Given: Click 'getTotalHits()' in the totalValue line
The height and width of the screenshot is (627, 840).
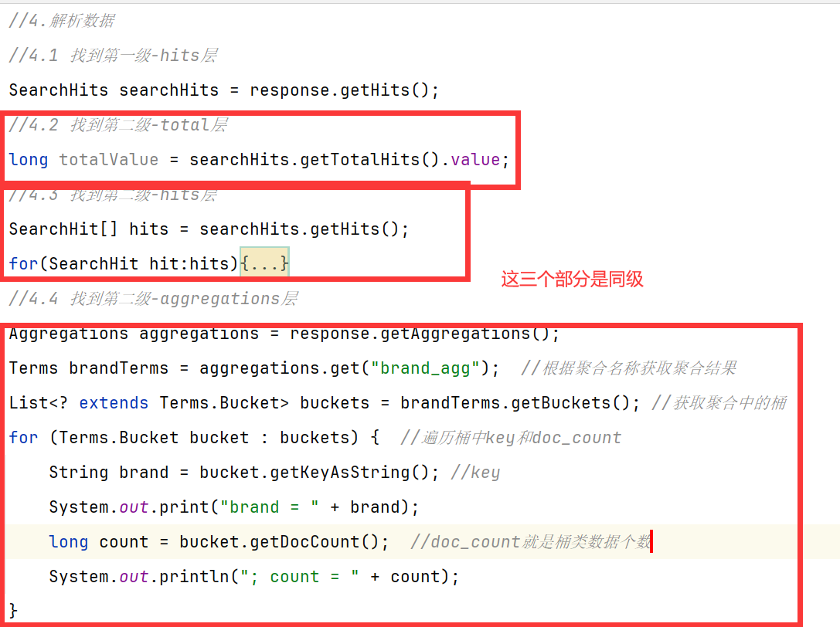Looking at the screenshot, I should 369,160.
